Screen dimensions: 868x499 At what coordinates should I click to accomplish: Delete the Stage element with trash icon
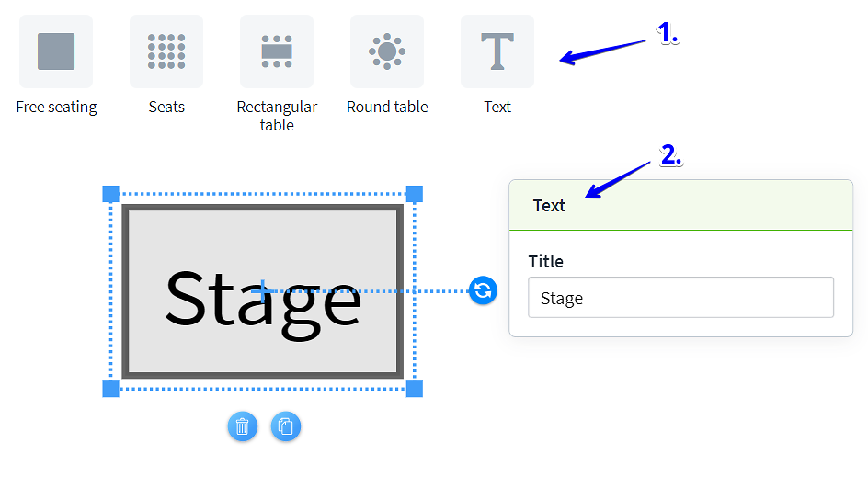(x=243, y=426)
